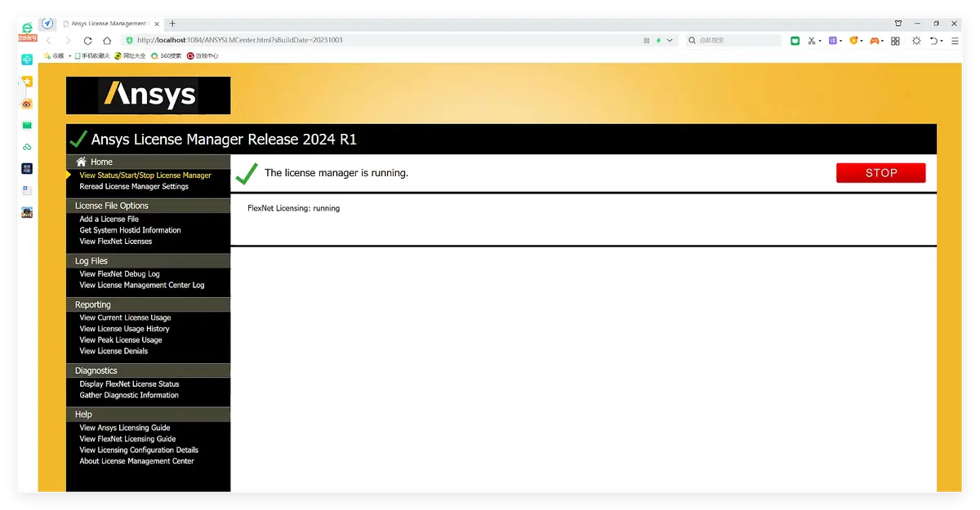Viewport: 980px width, 510px height.
Task: Open View License Management Center Log
Action: point(142,286)
